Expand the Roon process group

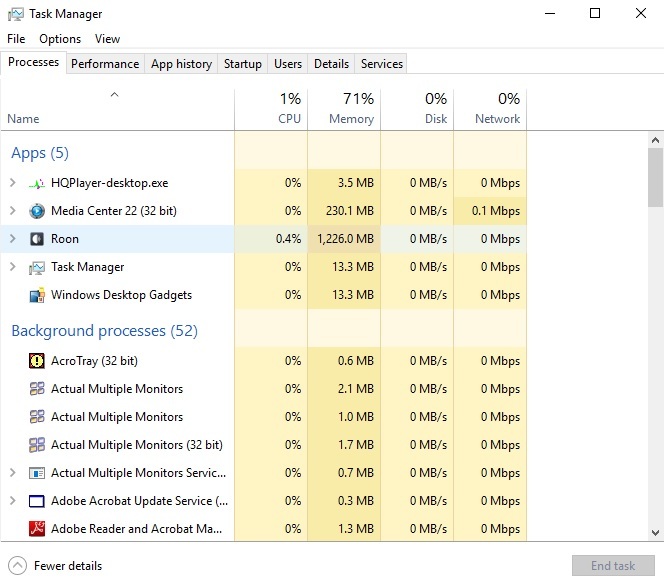pyautogui.click(x=13, y=239)
